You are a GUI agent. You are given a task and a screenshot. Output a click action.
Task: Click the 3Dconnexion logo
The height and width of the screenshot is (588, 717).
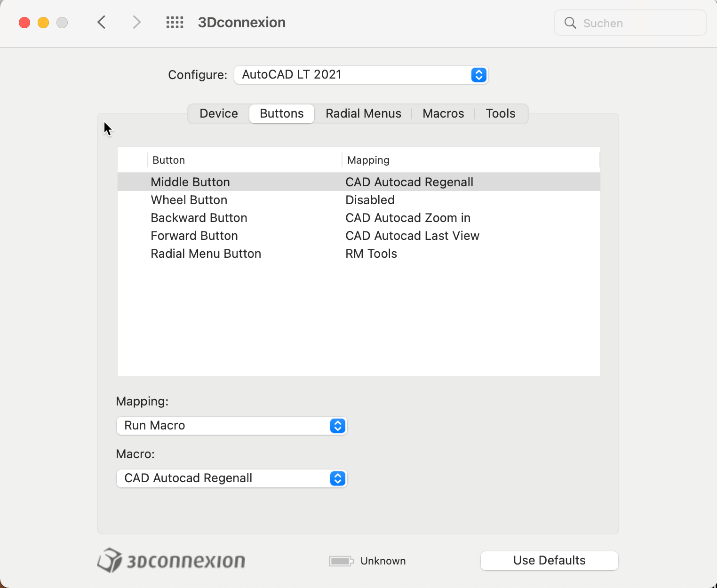171,560
